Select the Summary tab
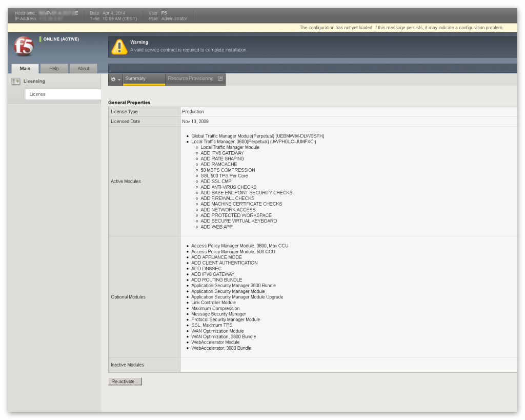 point(144,79)
